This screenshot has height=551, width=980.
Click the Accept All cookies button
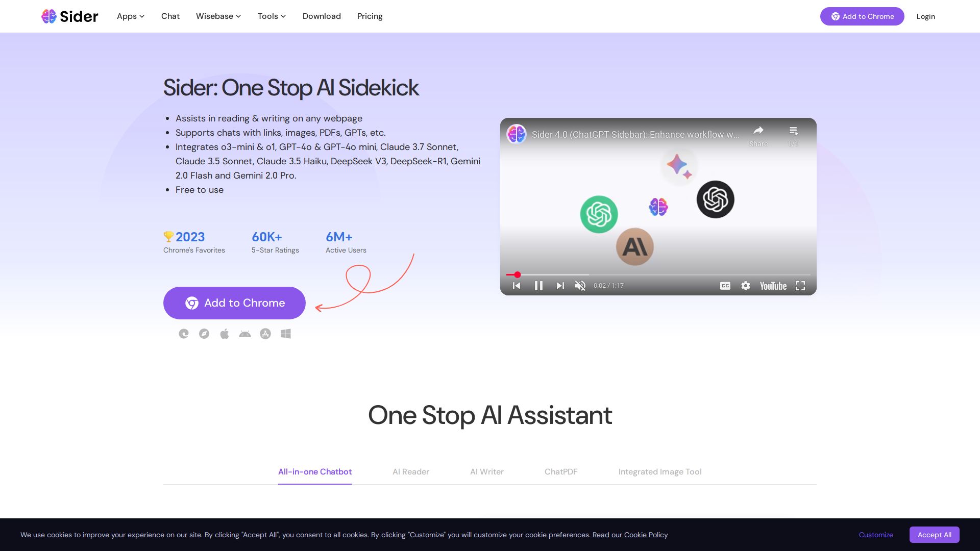click(934, 535)
